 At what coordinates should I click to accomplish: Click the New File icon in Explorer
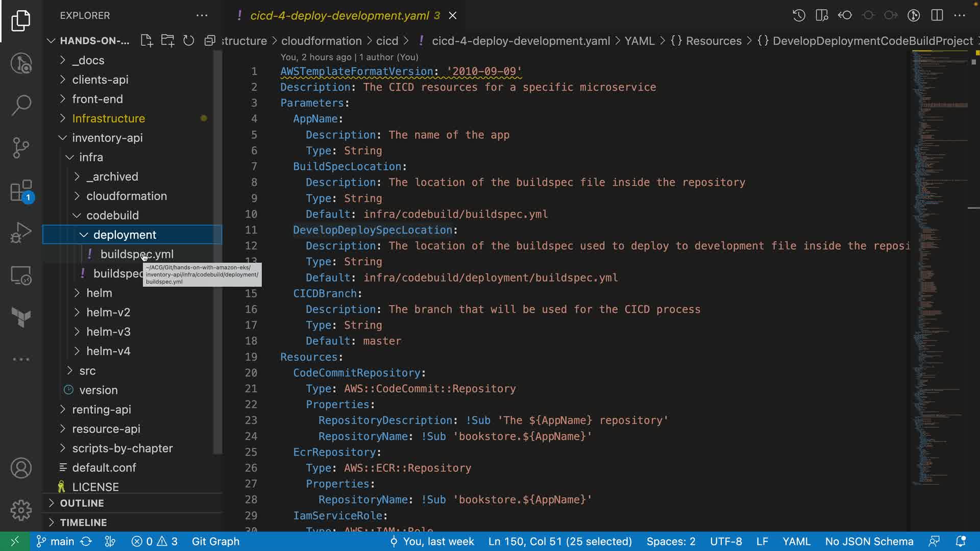[146, 41]
